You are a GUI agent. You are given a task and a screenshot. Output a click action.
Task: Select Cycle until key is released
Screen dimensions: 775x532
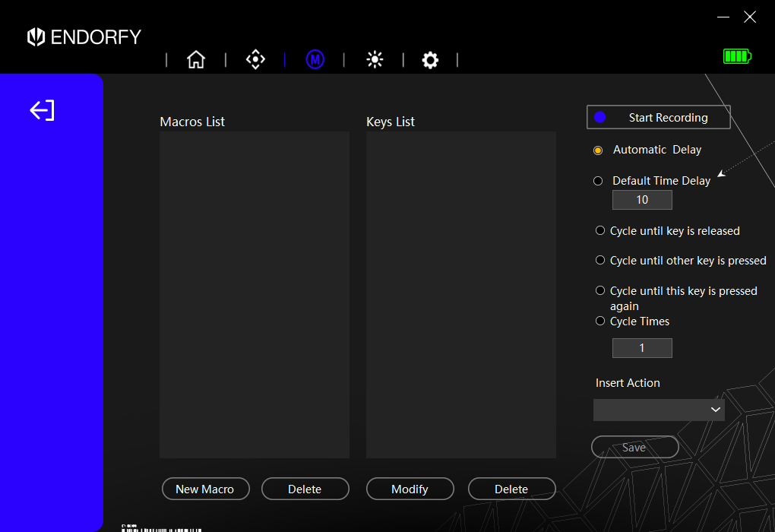tap(600, 230)
